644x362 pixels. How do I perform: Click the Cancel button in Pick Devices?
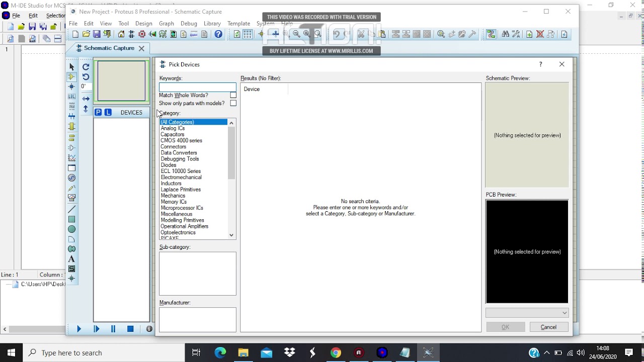(548, 327)
